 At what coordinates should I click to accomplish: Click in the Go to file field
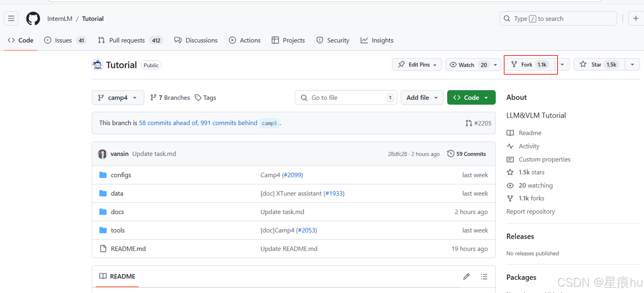(346, 98)
